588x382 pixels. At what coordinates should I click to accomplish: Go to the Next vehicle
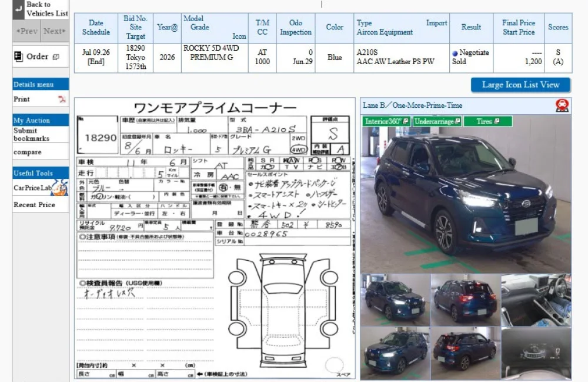coord(54,31)
